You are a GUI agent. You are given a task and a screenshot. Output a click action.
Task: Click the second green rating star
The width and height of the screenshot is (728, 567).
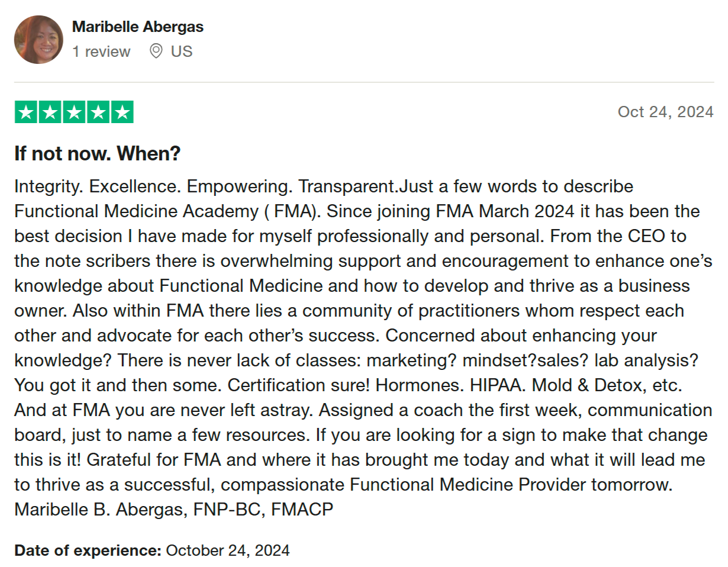tap(50, 112)
